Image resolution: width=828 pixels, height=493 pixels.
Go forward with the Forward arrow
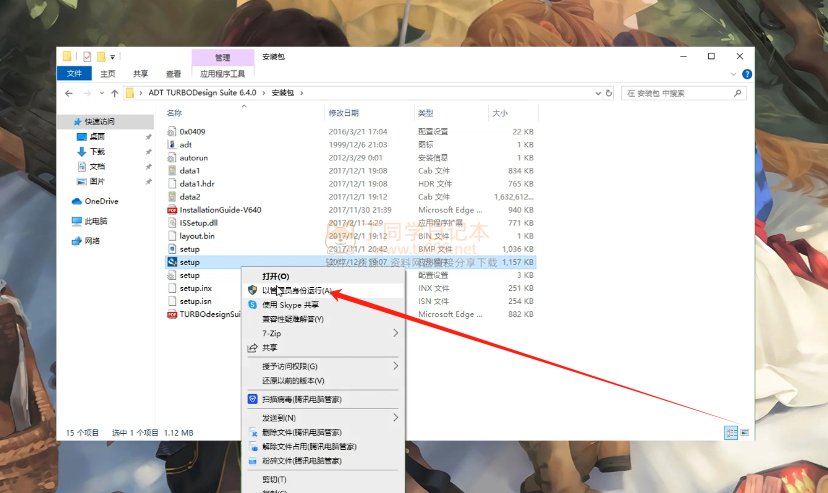click(87, 93)
